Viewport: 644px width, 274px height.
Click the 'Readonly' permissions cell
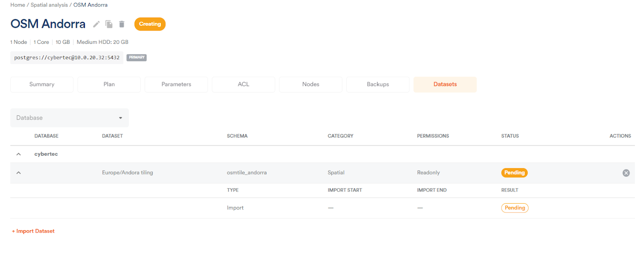(428, 173)
